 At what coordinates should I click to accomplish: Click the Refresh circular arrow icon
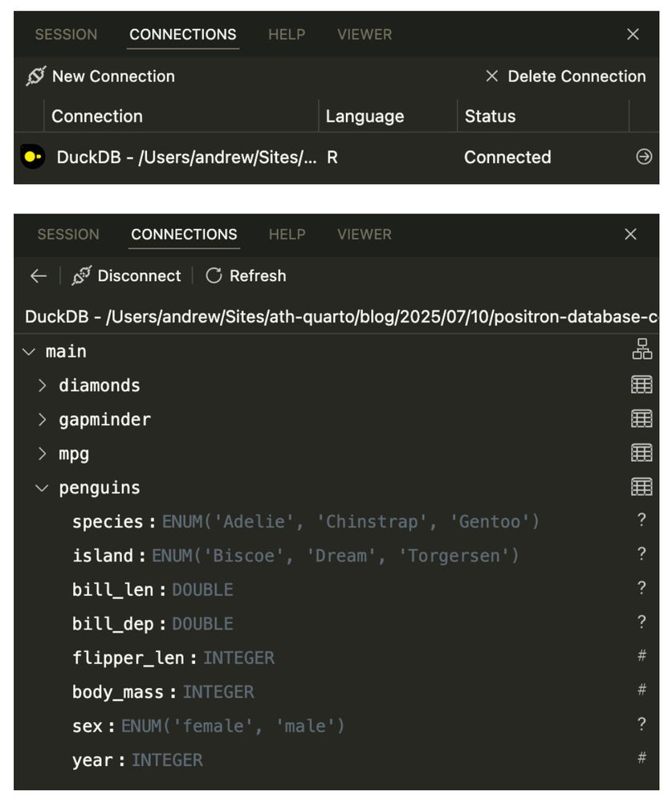click(214, 275)
